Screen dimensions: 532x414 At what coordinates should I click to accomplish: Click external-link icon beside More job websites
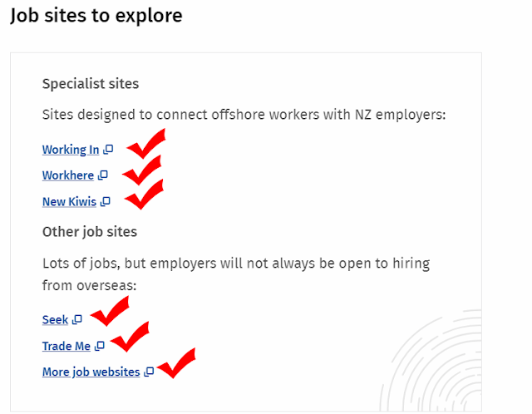149,372
